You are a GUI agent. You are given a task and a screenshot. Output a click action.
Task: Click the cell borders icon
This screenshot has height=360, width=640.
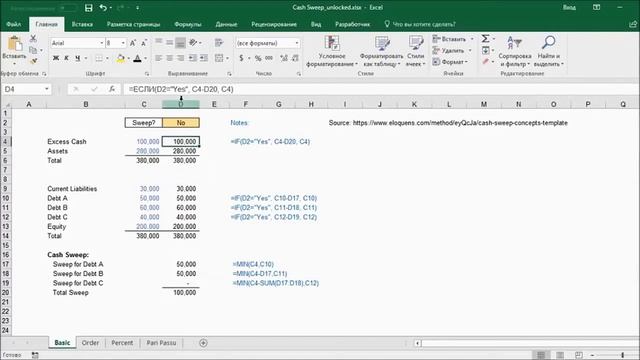pyautogui.click(x=99, y=58)
